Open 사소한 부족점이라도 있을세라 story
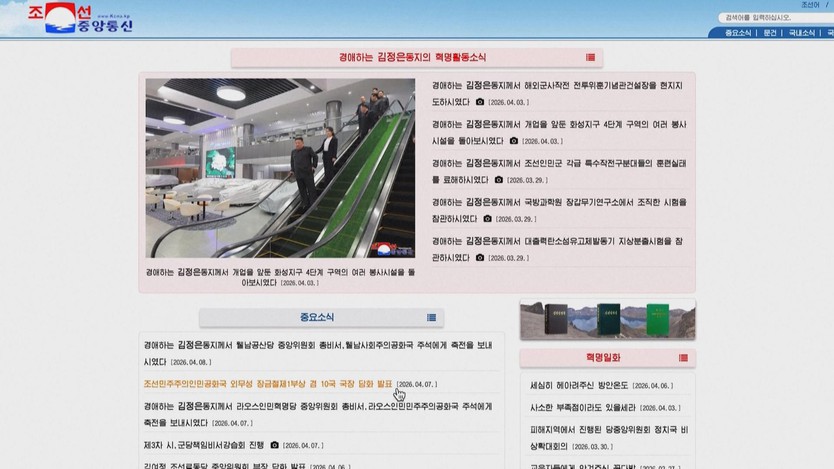 point(582,407)
